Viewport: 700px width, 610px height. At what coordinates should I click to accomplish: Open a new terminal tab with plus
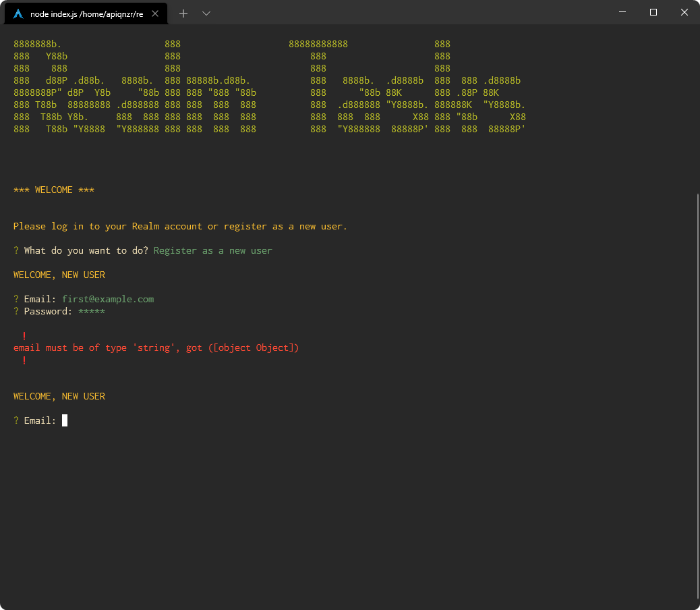point(183,14)
